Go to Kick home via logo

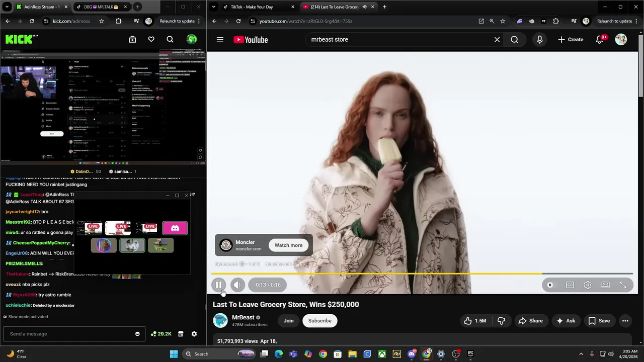[22, 39]
